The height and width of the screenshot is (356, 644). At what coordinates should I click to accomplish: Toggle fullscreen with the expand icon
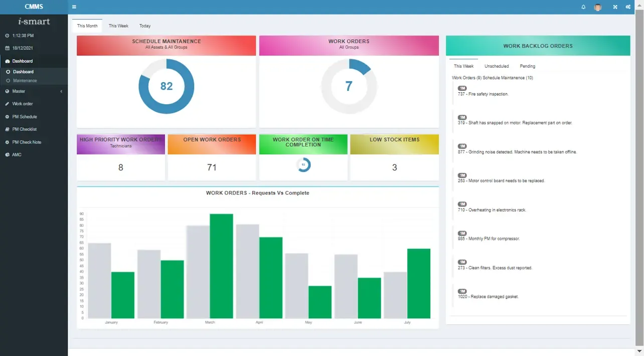615,7
